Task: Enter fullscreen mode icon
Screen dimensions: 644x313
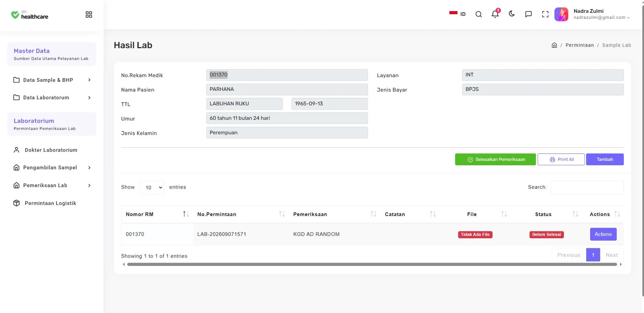Action: pyautogui.click(x=545, y=14)
